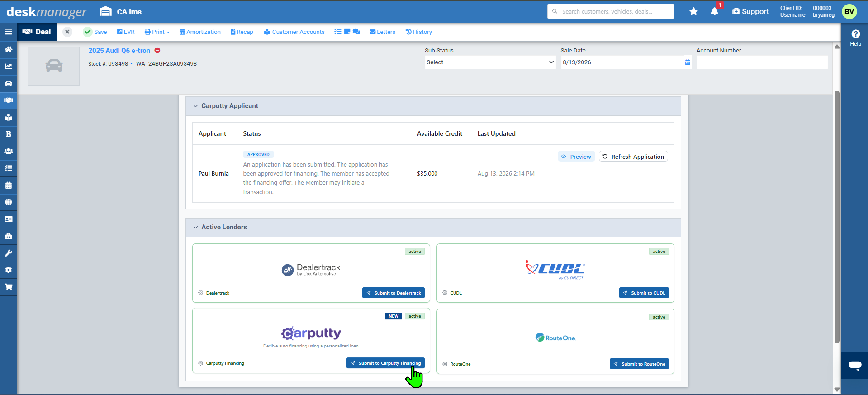Open the toolbox sidebar icon

tap(8, 236)
